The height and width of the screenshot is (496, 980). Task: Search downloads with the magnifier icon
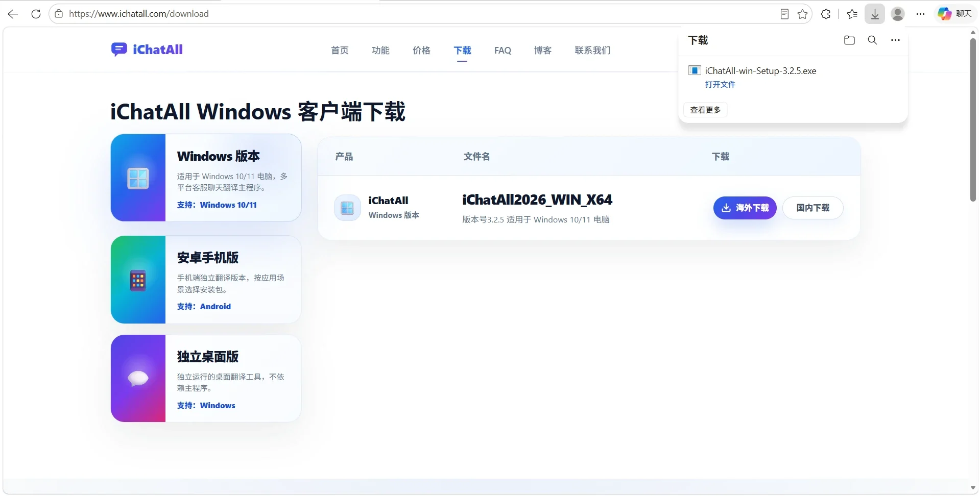tap(872, 40)
